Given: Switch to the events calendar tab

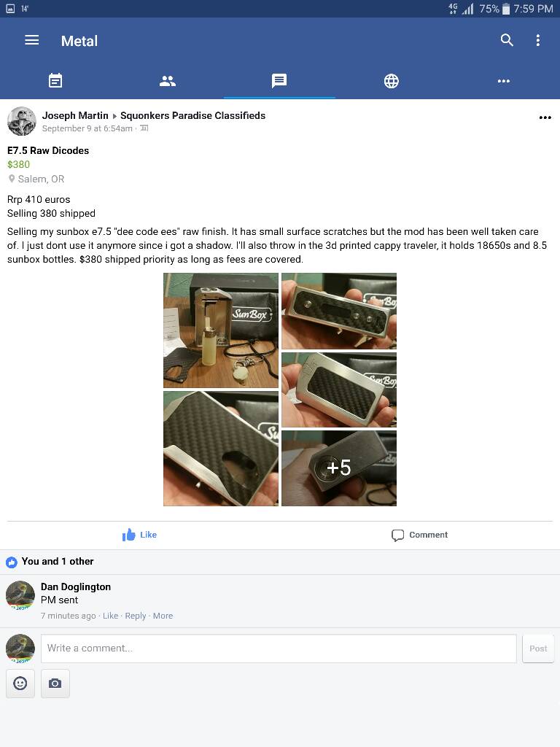Looking at the screenshot, I should click(55, 80).
